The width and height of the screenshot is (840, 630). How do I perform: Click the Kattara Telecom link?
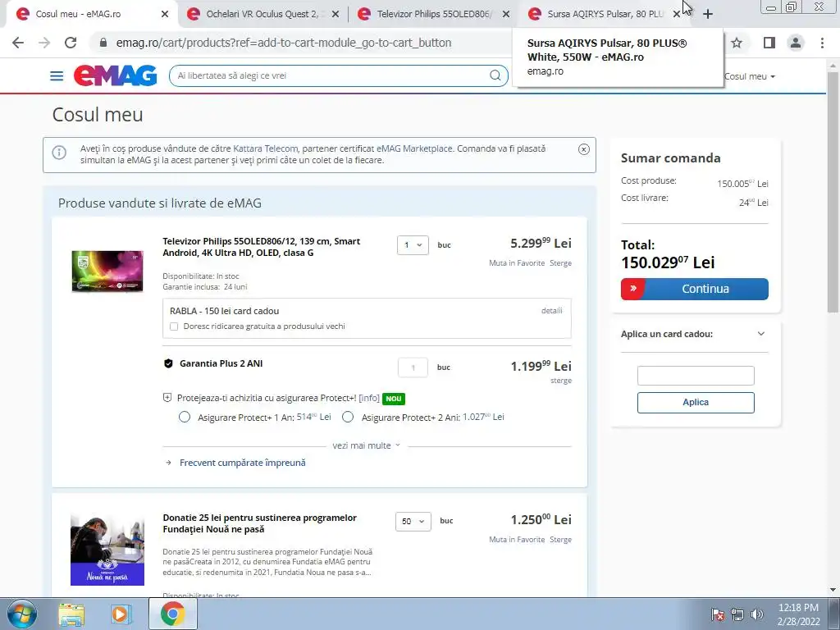(x=265, y=148)
